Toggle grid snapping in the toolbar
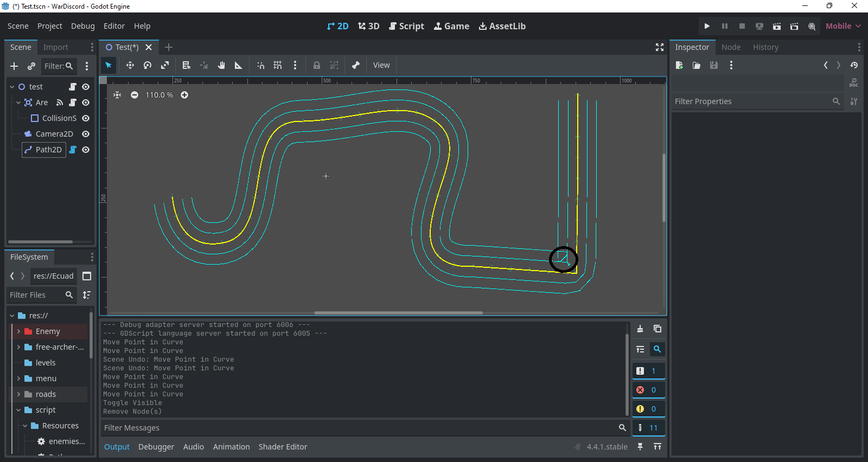The width and height of the screenshot is (868, 462). [278, 65]
